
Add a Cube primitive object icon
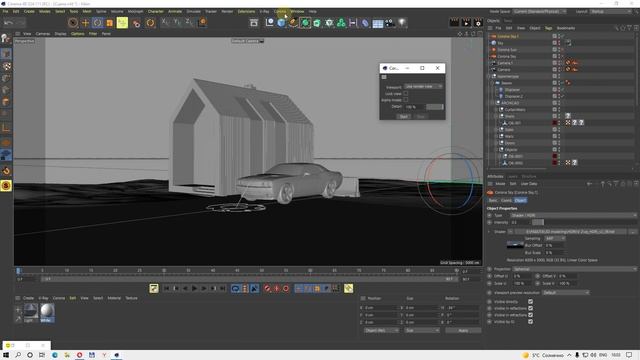(281, 23)
